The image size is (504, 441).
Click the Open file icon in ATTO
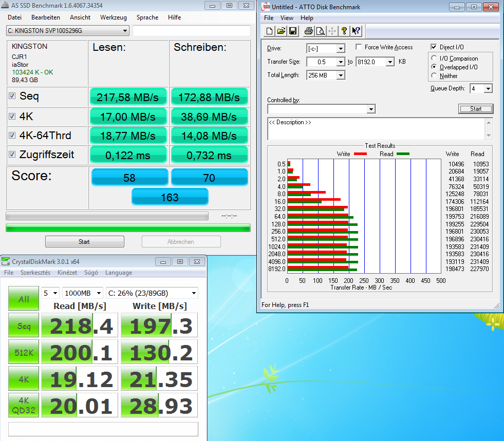pos(281,31)
